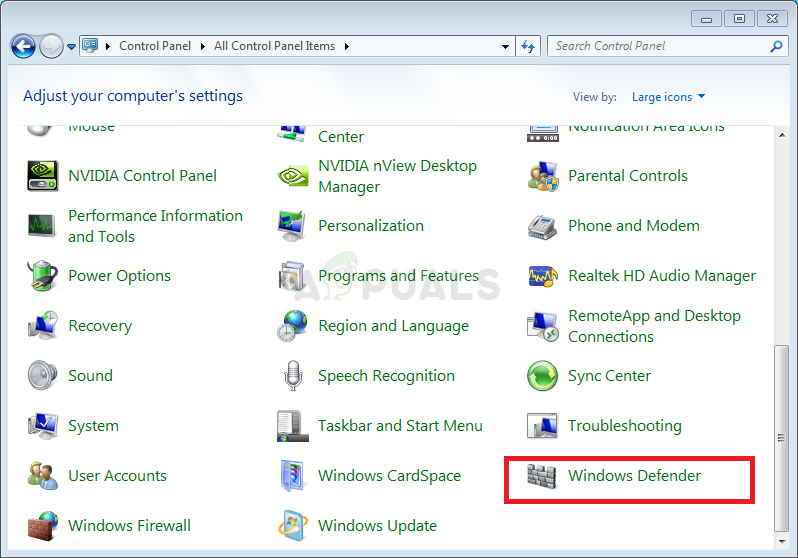Click the Recovery icon
798x558 pixels.
[43, 325]
